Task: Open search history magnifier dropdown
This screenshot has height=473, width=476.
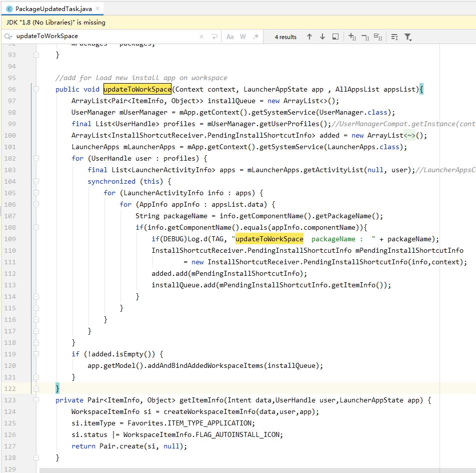Action: 8,37
